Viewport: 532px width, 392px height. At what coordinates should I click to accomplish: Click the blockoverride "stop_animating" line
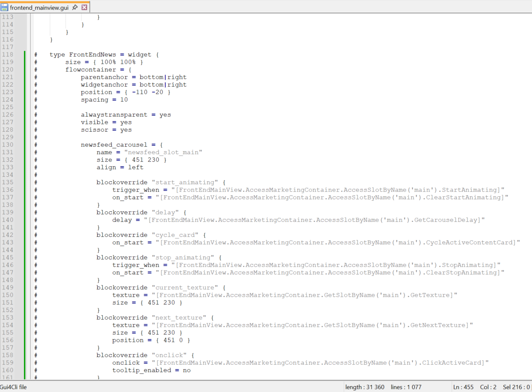coord(159,258)
